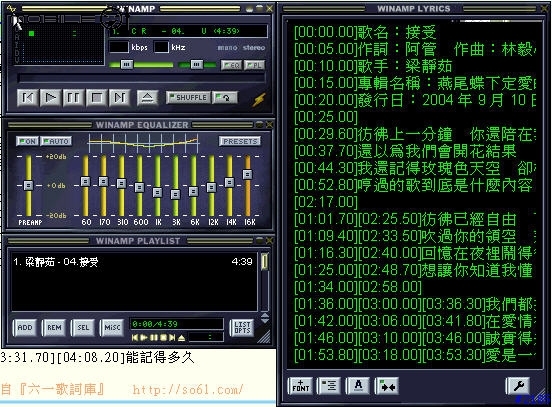Viewport: 552px width, 407px height.
Task: Open the so61.com link
Action: 188,389
